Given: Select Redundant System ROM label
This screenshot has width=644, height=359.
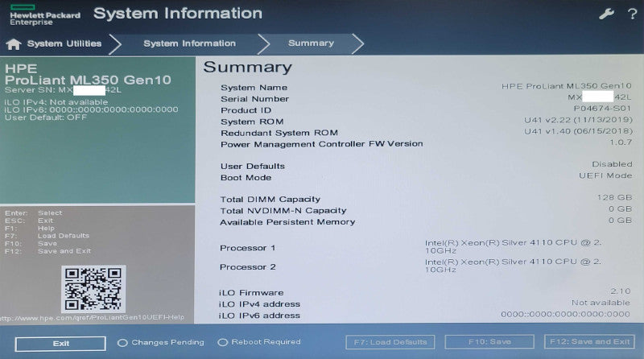Looking at the screenshot, I should [x=279, y=133].
